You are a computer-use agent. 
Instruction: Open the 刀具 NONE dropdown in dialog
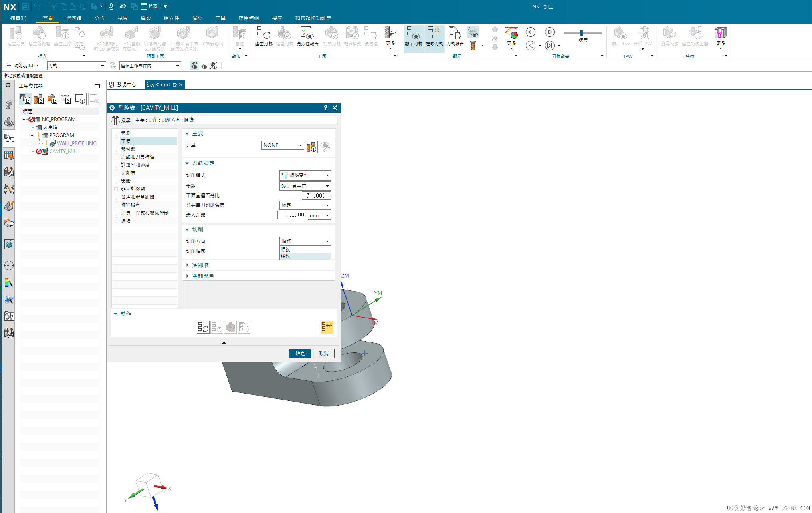(283, 145)
